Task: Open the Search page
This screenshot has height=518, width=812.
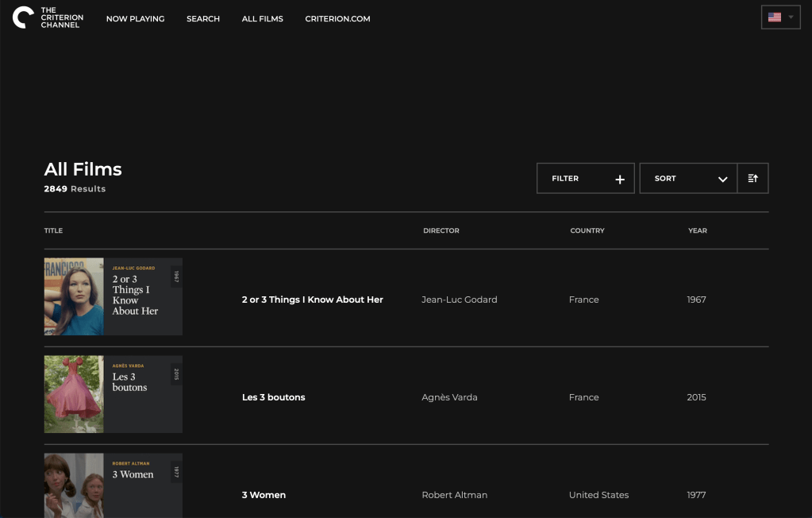Action: [203, 19]
